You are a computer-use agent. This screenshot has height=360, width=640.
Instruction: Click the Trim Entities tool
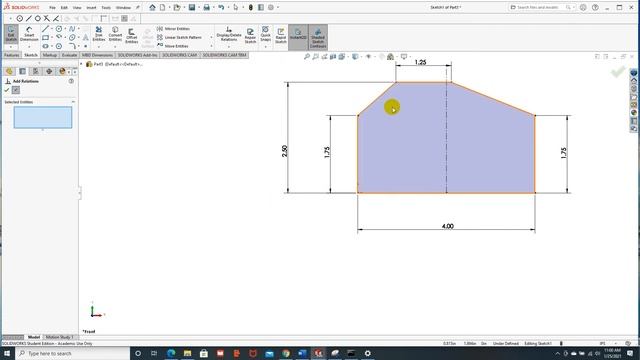pyautogui.click(x=99, y=33)
